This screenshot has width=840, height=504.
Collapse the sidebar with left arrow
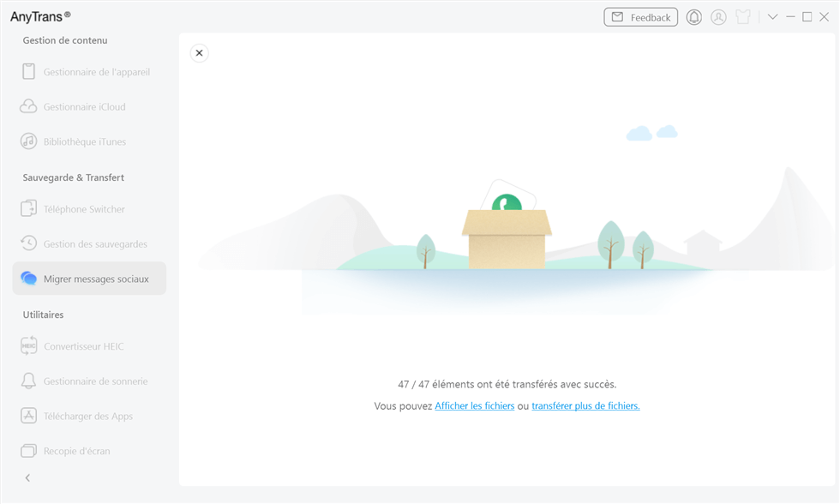(27, 478)
